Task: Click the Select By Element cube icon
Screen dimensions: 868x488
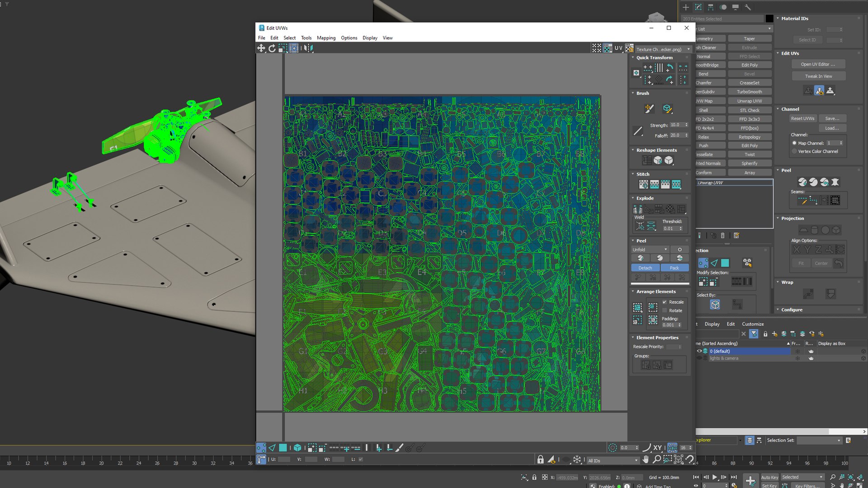Action: coord(297,448)
